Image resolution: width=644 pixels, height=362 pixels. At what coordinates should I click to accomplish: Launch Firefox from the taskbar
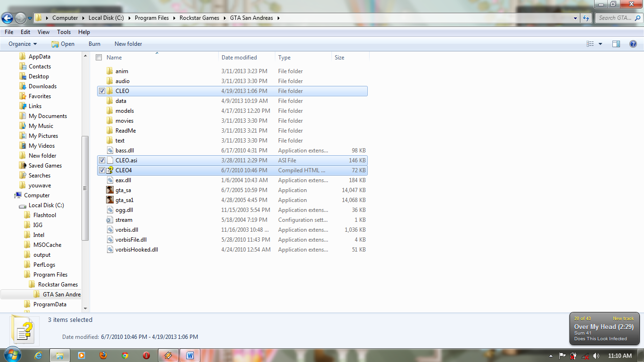pyautogui.click(x=103, y=355)
